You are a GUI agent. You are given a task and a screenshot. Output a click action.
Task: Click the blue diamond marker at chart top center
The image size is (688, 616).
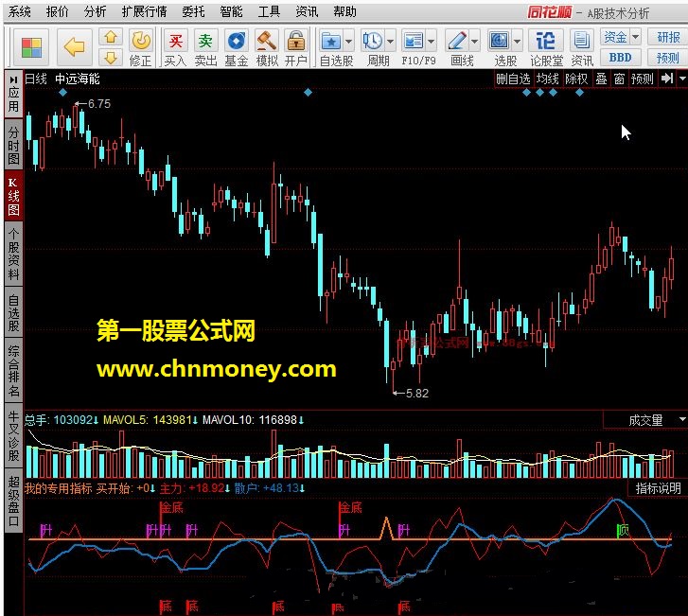tap(308, 92)
